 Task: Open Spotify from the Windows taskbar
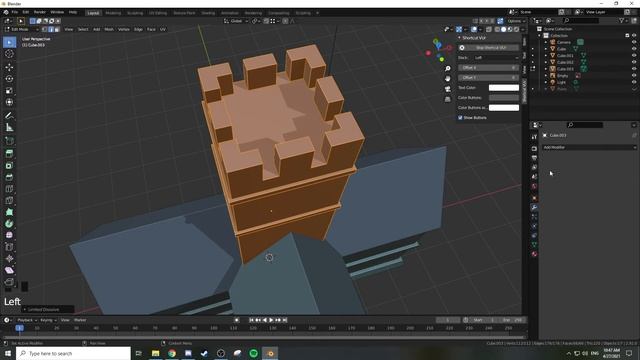pos(253,353)
